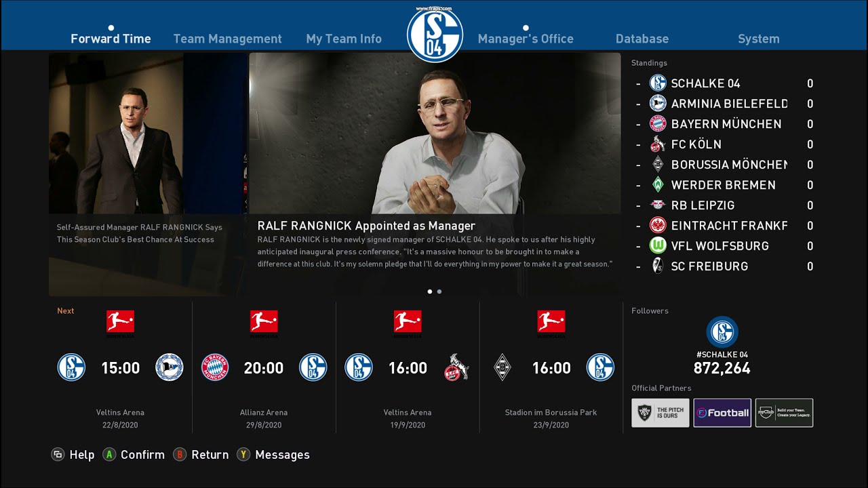Click the ARMINIA BIELEFELD standings name
This screenshot has width=868, height=488.
tap(729, 104)
